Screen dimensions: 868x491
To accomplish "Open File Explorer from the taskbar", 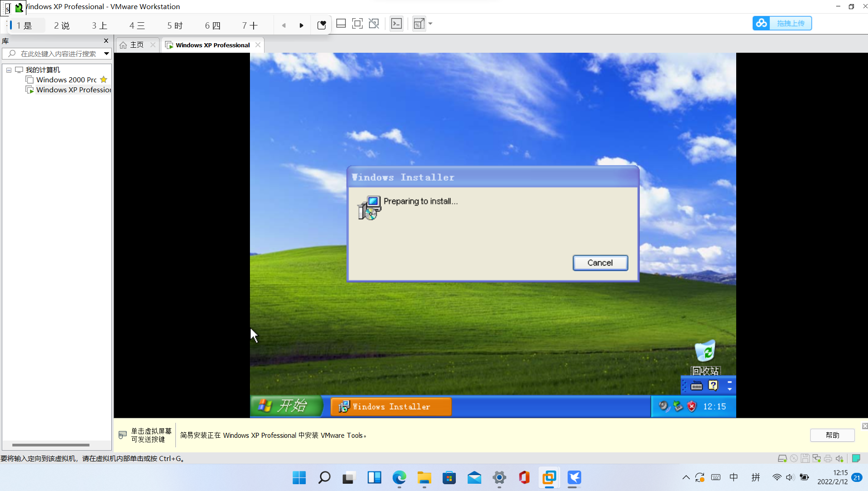I will [424, 477].
